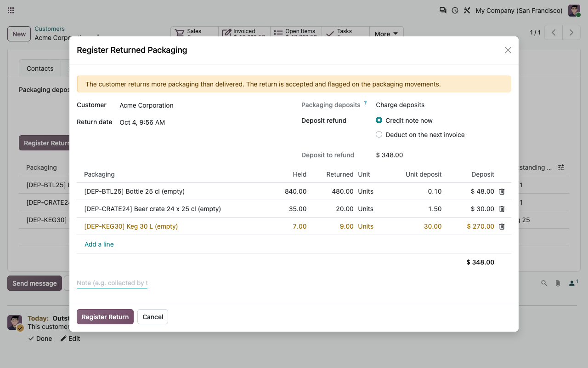Open the developer tools wrench icon
The image size is (588, 368).
[467, 10]
